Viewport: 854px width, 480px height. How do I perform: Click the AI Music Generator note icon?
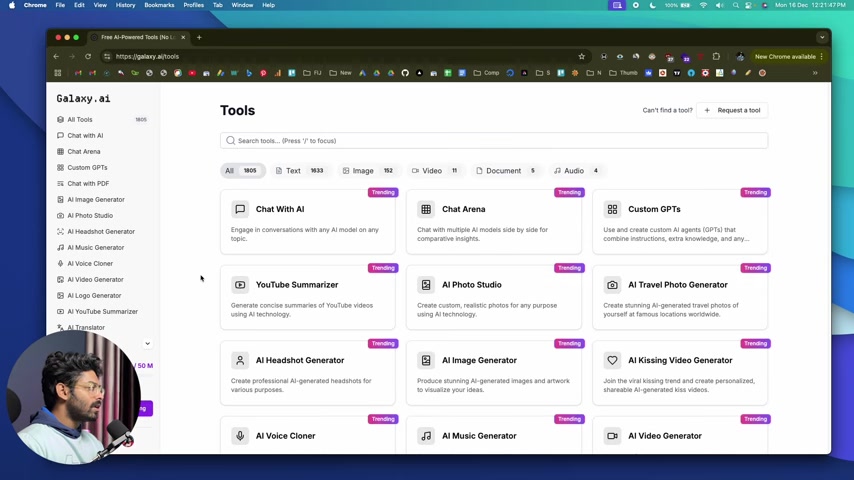(426, 436)
